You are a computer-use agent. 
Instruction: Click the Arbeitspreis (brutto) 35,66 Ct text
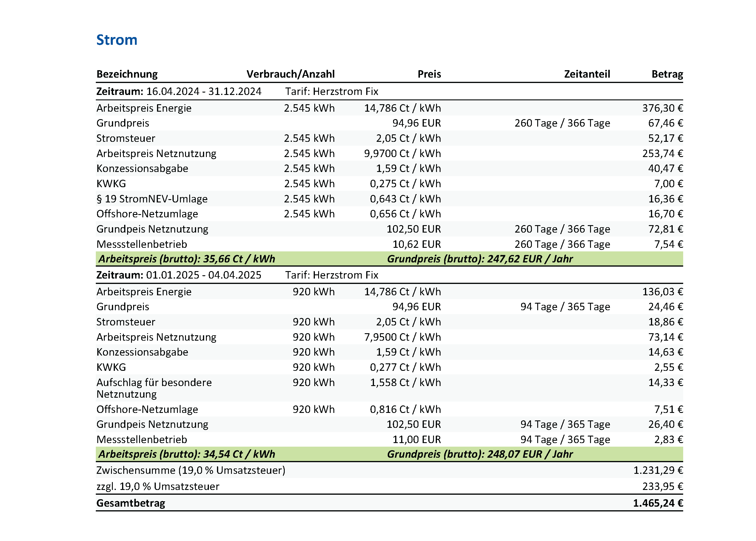pos(187,259)
